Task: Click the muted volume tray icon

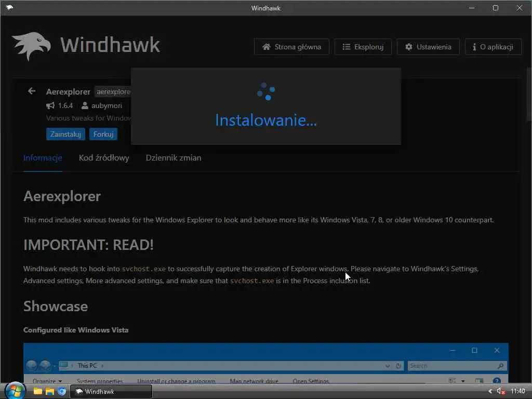Action: coord(500,391)
